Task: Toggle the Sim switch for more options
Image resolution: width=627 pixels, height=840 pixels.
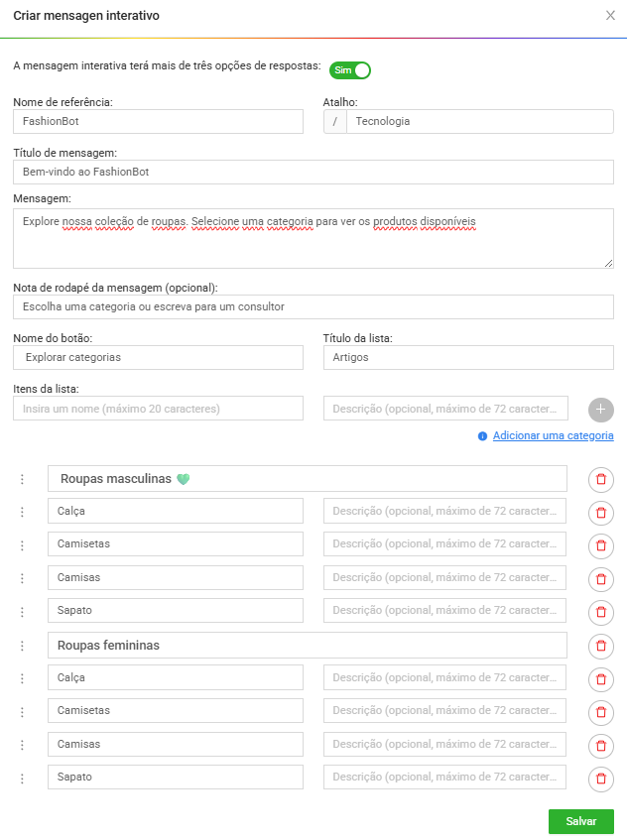Action: (x=350, y=70)
